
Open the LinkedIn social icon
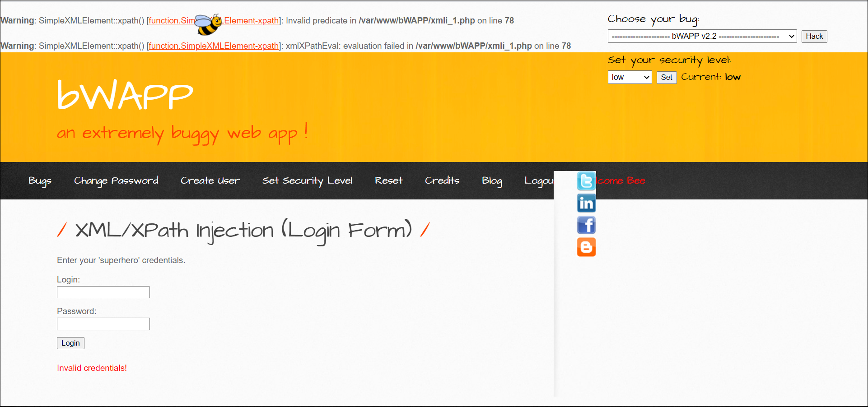pyautogui.click(x=586, y=203)
